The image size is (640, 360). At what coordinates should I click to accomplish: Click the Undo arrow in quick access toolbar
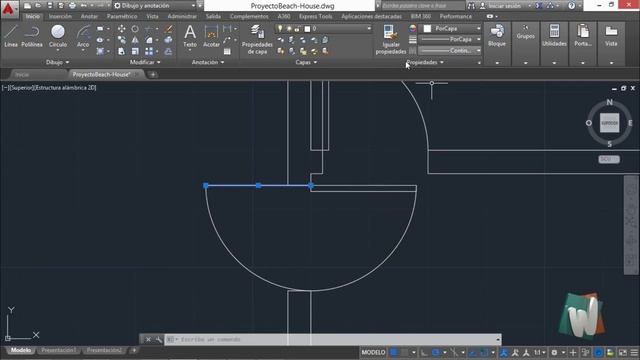click(84, 6)
